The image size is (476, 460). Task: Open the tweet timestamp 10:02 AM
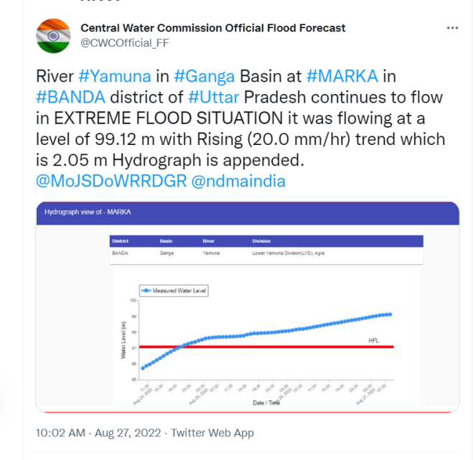61,433
